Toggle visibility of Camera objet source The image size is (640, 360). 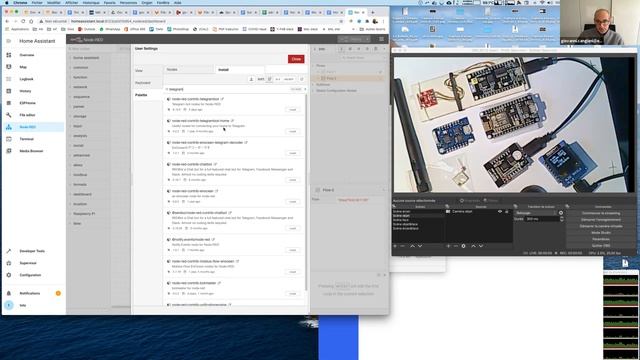click(x=500, y=212)
